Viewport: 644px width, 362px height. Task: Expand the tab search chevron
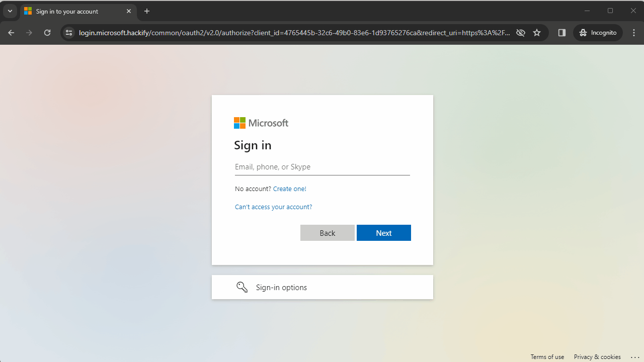click(x=10, y=11)
